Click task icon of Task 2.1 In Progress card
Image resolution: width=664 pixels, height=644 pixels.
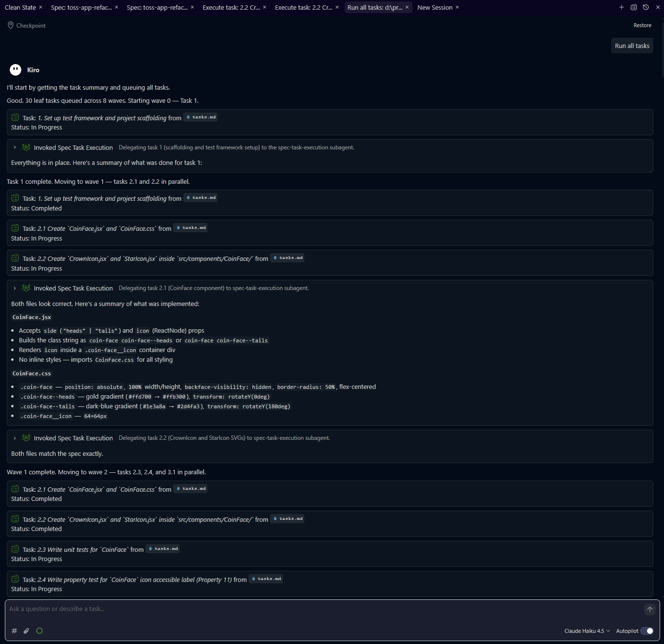(x=15, y=228)
